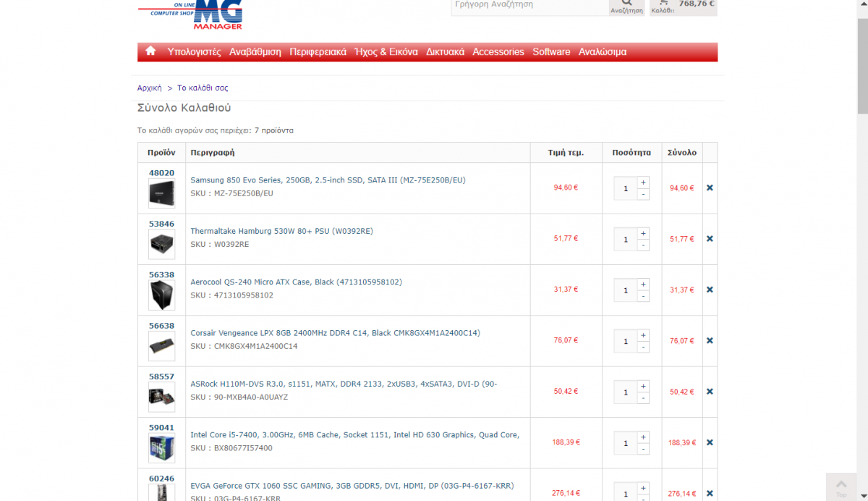
Task: Follow the Το καλάθι σας breadcrumb
Action: tap(203, 88)
